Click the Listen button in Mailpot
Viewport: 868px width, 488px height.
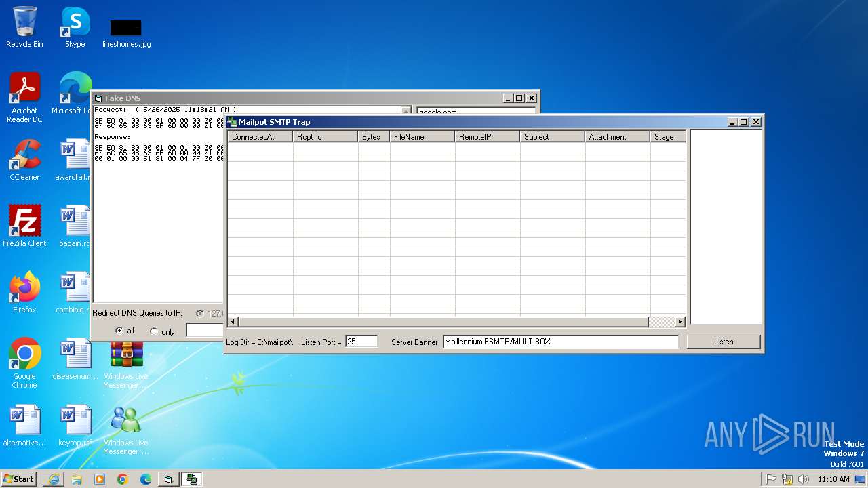point(724,342)
